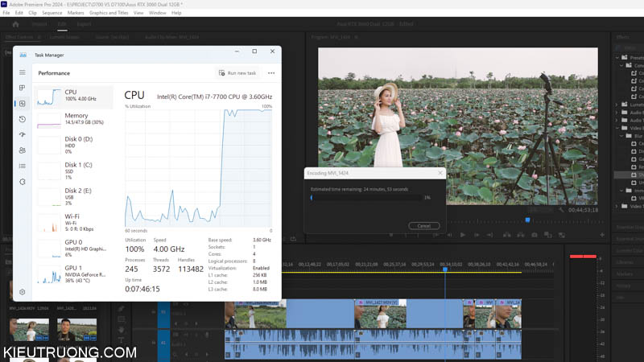Export frame with camera icon
Screen dimensions: 644x362
click(x=535, y=235)
